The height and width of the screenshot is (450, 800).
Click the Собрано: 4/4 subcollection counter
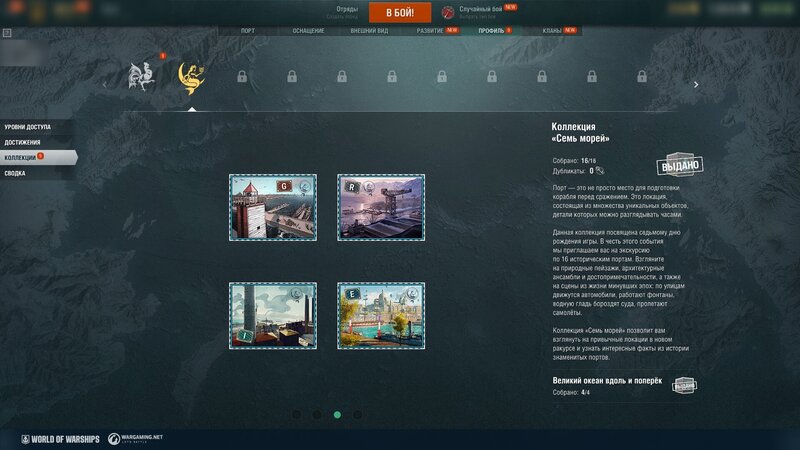[571, 392]
